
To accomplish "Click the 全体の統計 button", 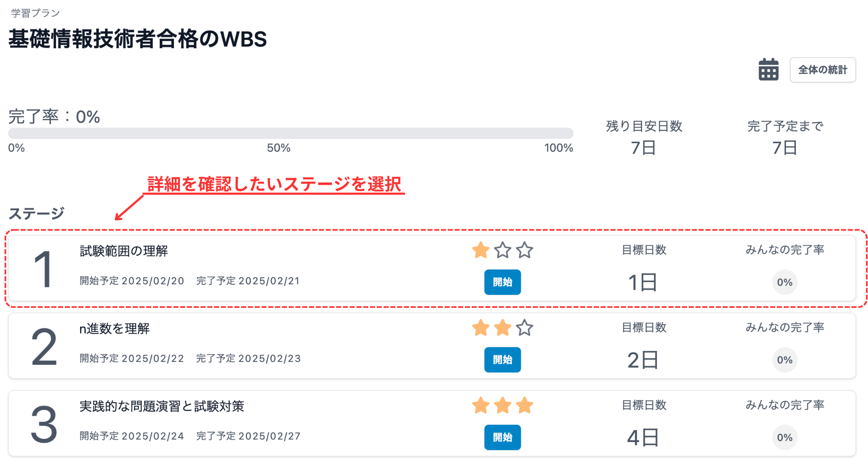I will tap(822, 70).
